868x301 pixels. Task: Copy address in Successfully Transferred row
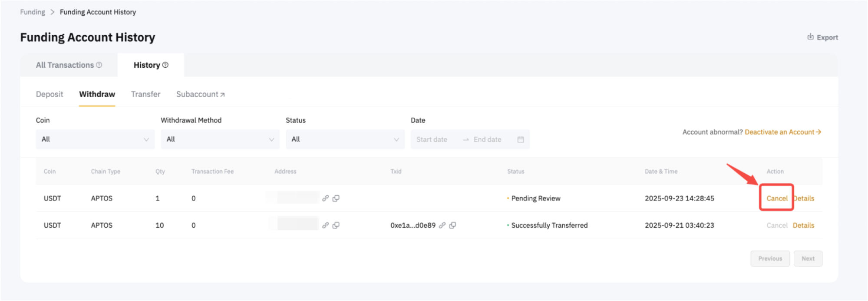click(336, 225)
